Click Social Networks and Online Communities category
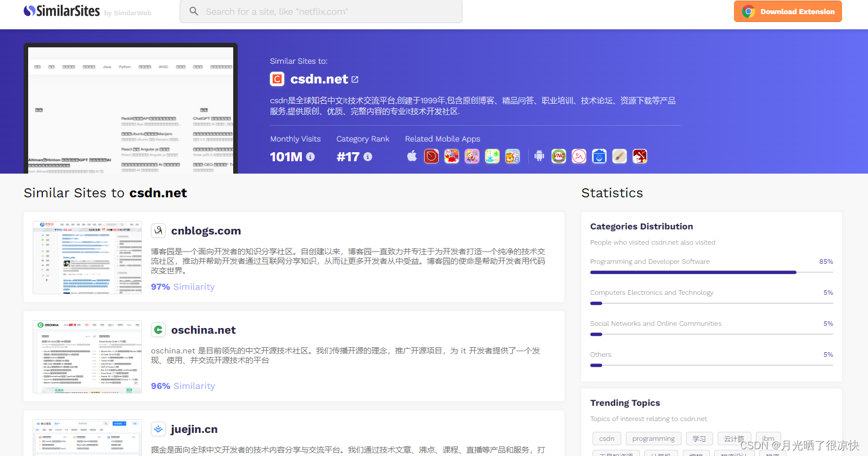Screen dimensions: 868x456 (656, 324)
